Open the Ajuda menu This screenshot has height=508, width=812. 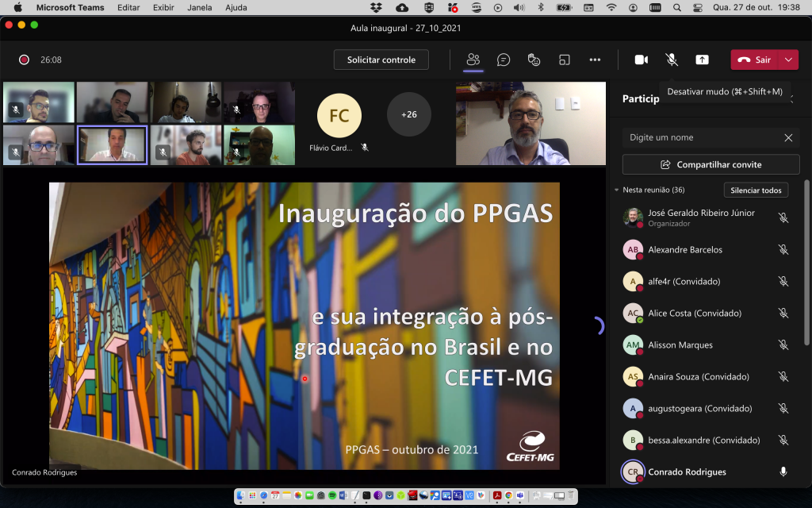[x=236, y=7]
